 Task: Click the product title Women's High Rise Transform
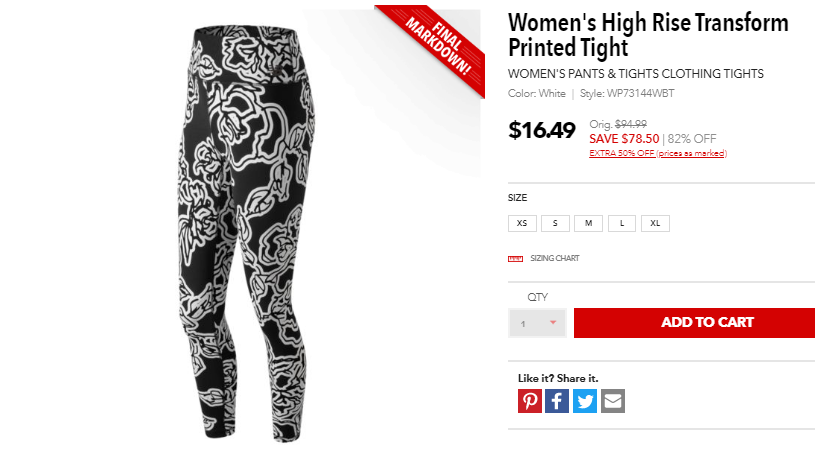click(x=648, y=23)
